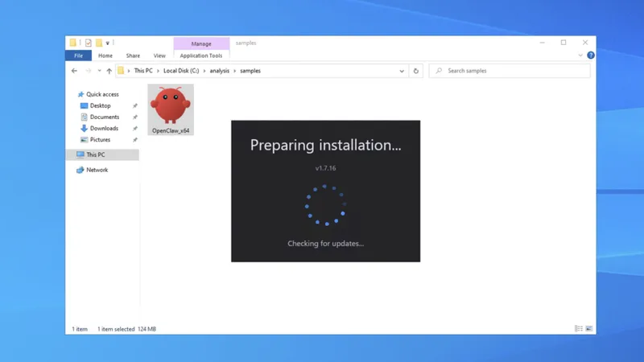Viewport: 644px width, 362px height.
Task: Click the pin icon beside Pictures
Action: (134, 140)
